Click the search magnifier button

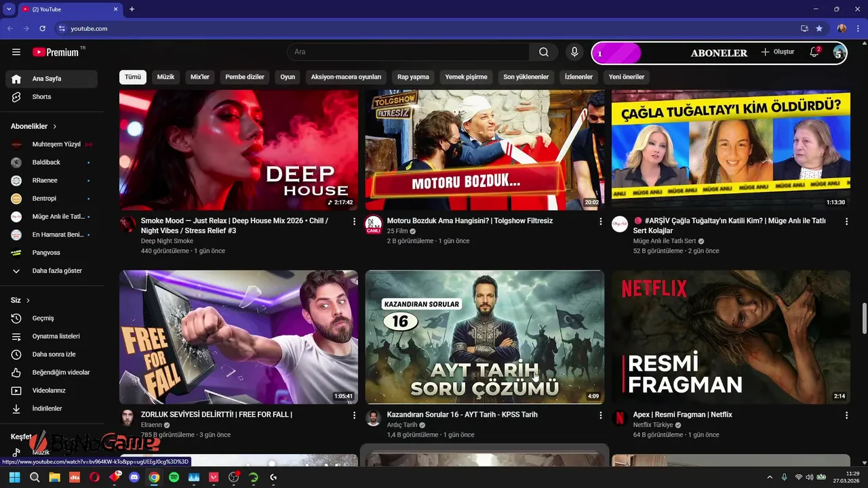544,52
